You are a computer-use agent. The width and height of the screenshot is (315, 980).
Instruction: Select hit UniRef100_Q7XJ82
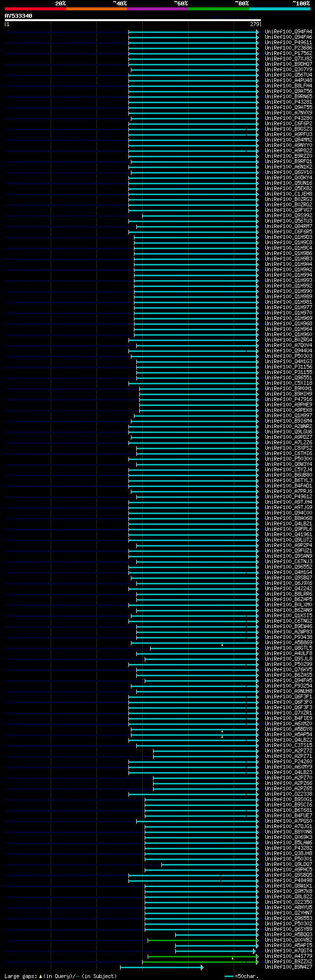click(x=288, y=58)
